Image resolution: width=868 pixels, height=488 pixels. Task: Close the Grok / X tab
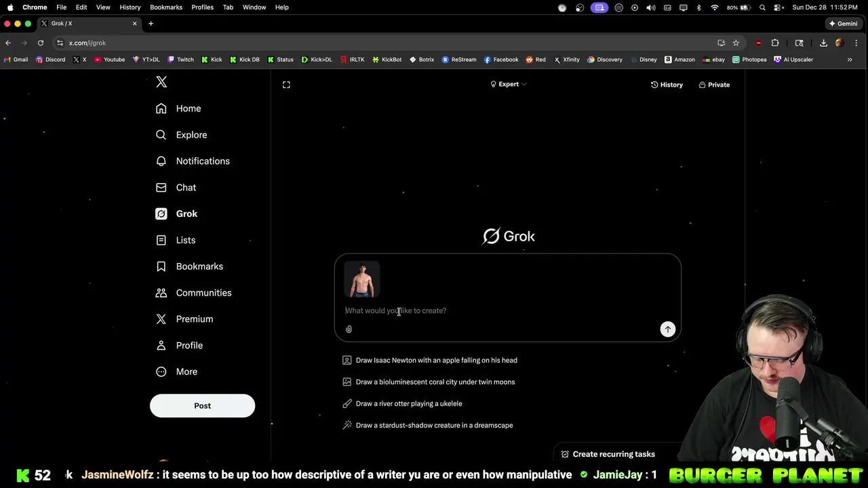134,24
